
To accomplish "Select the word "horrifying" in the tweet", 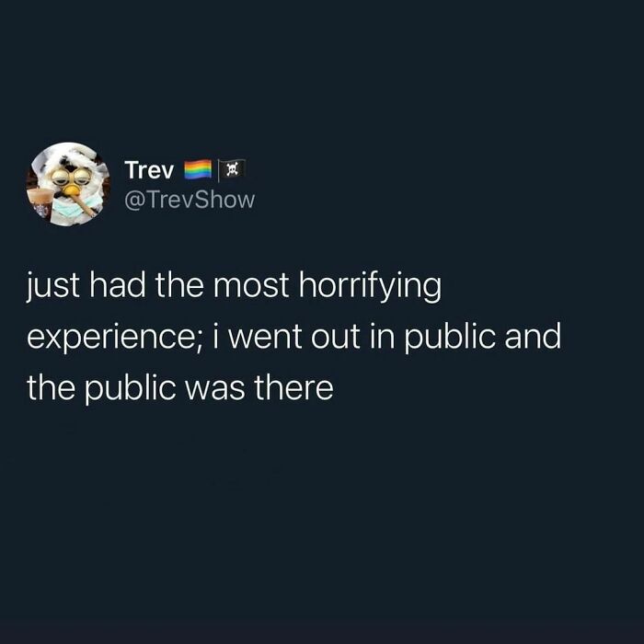I will click(x=370, y=286).
